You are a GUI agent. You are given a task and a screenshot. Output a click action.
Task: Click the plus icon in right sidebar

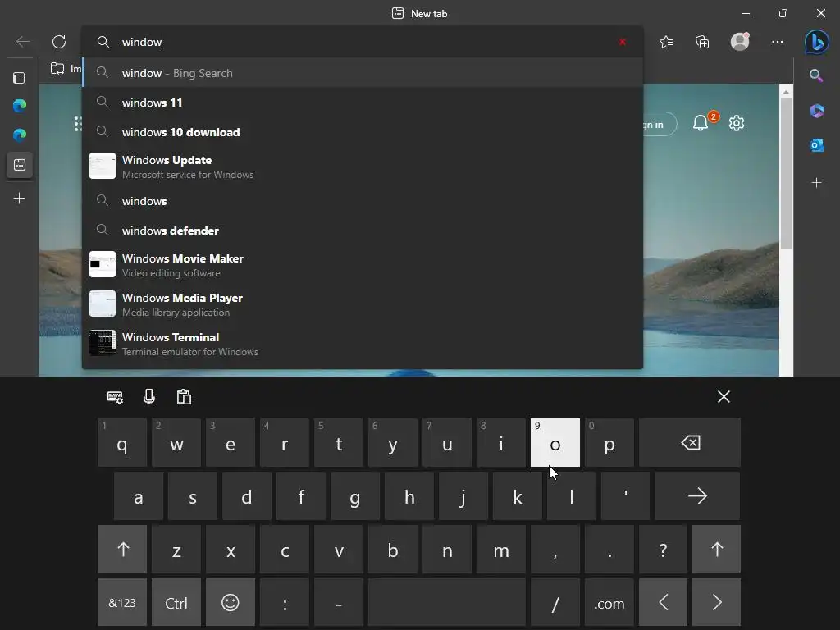coord(816,183)
